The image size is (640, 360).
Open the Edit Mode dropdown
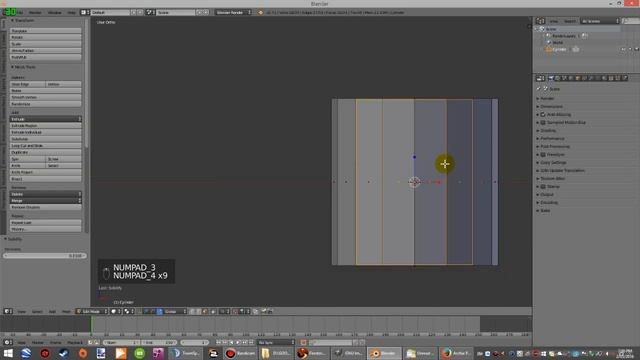tap(91, 311)
